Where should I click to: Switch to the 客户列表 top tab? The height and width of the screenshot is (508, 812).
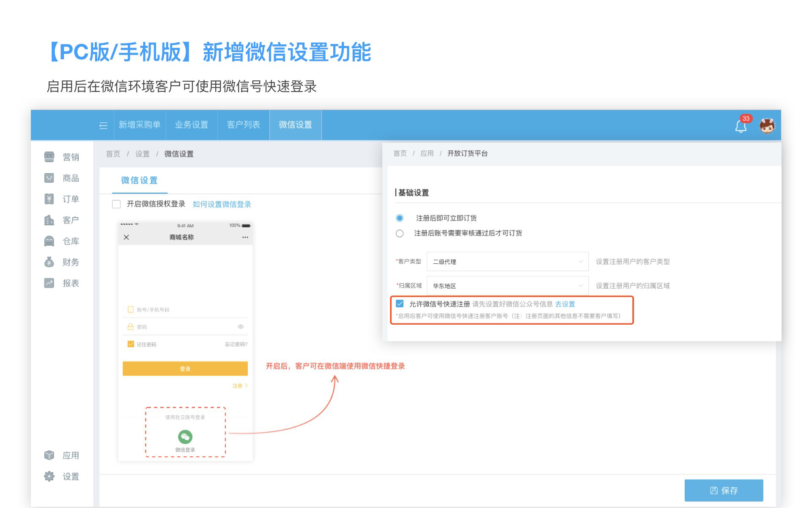[243, 125]
